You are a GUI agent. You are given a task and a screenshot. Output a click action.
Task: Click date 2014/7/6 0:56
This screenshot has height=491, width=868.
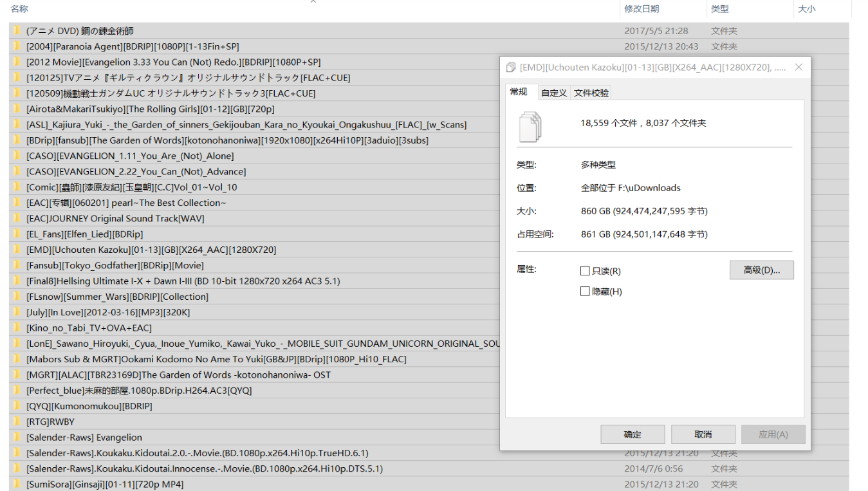point(654,468)
